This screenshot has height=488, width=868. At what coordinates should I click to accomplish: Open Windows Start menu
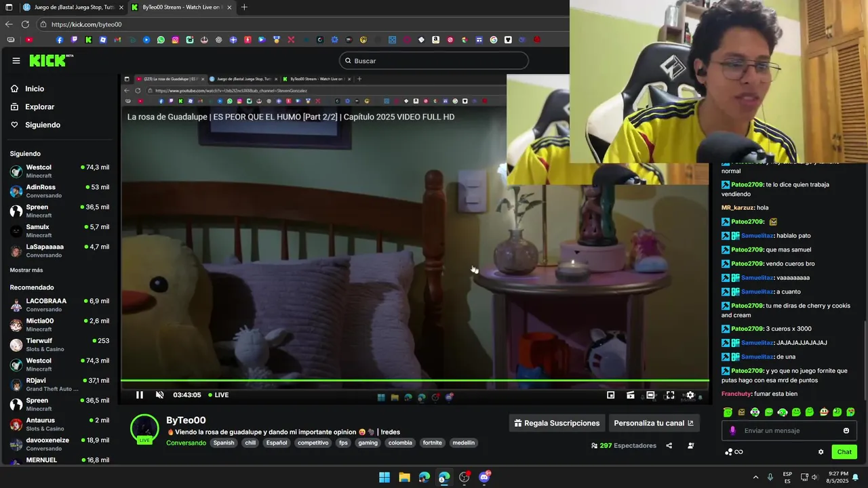click(384, 477)
